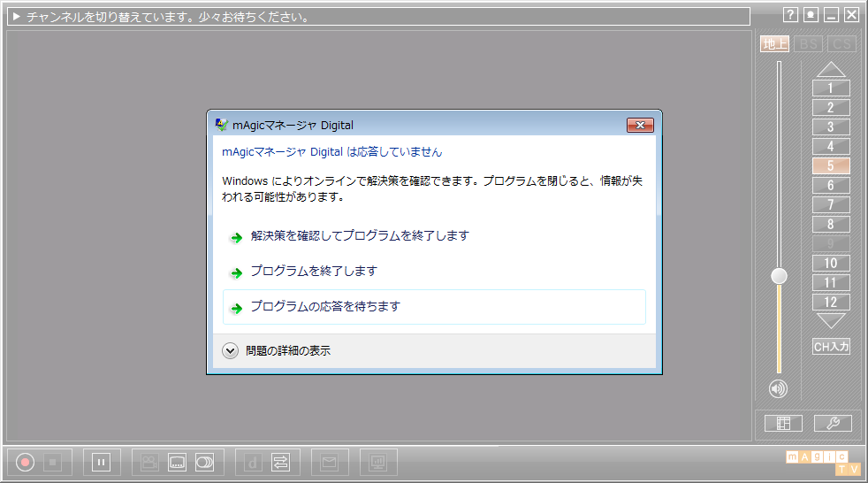Screen dimensions: 868x483
Task: Select channel 7 button
Action: pyautogui.click(x=831, y=205)
